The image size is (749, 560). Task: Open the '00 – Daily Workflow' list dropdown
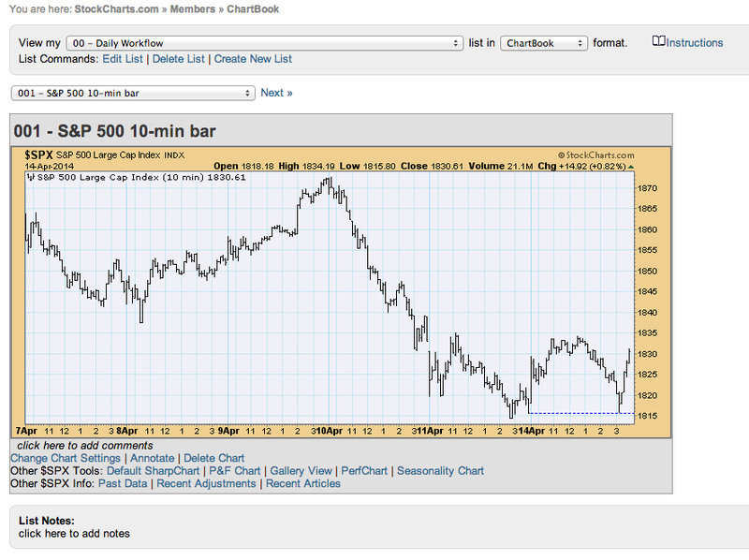[x=265, y=43]
